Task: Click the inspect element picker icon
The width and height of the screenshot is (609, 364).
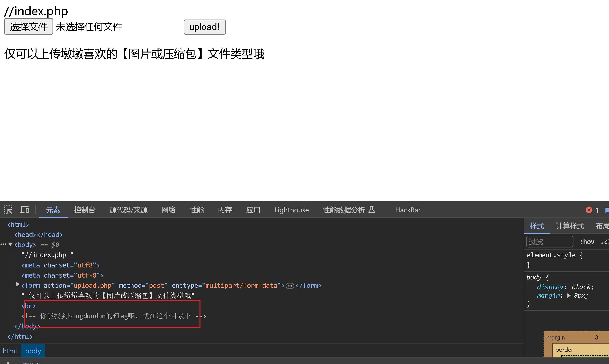Action: pos(8,210)
